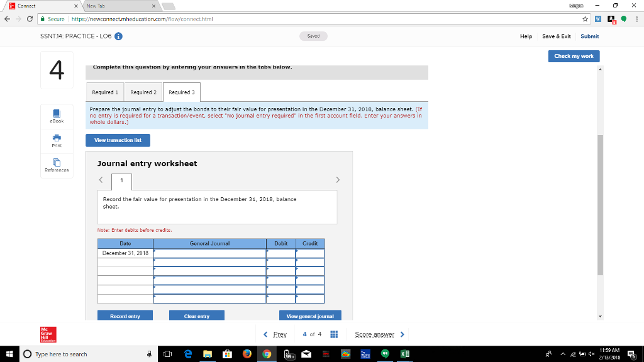
Task: Click the Debit cell in the second row
Action: pos(281,262)
